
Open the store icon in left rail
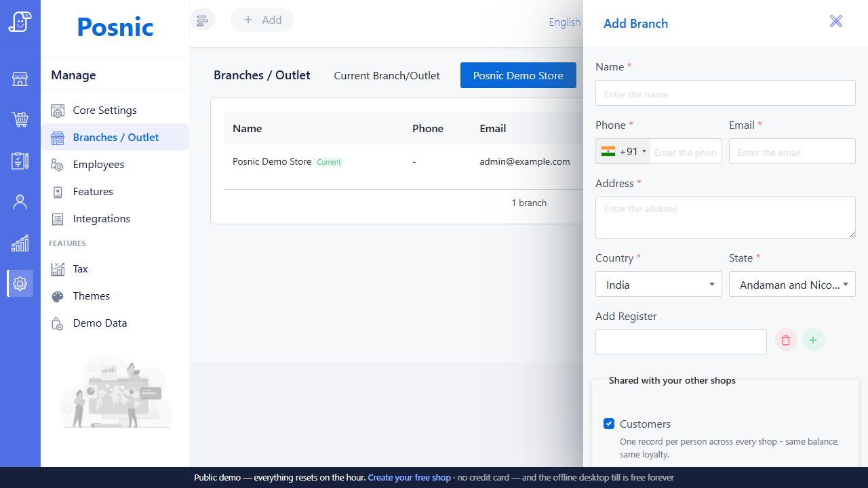[x=20, y=79]
